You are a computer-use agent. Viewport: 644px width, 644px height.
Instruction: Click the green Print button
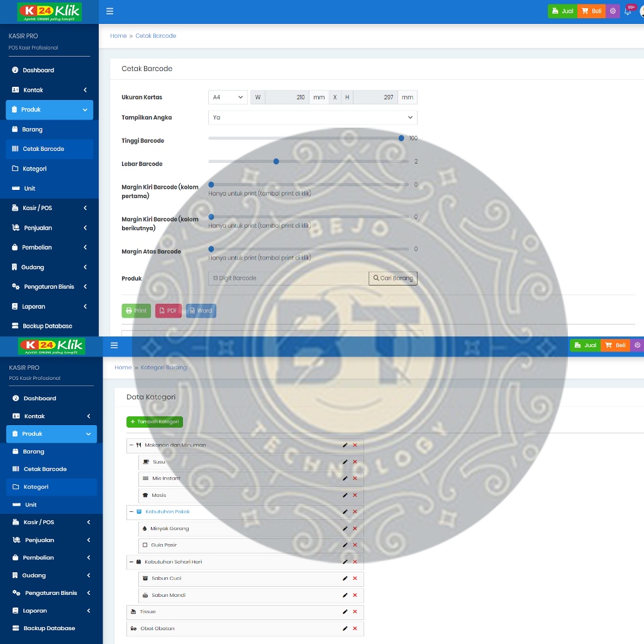[136, 311]
